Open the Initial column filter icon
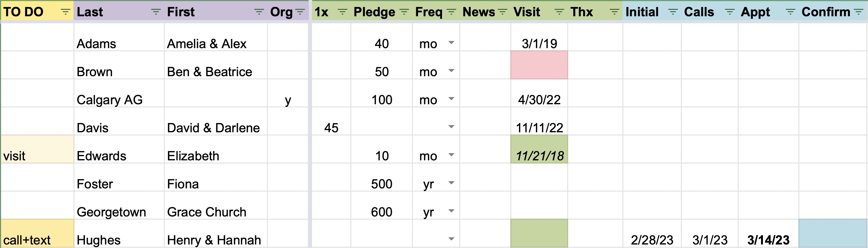The image size is (868, 248). 673,12
